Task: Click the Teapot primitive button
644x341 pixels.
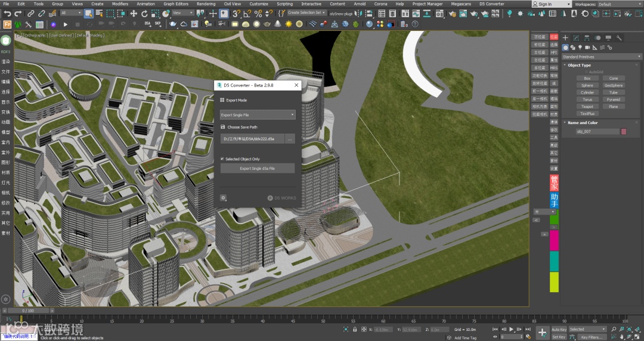Action: click(587, 106)
